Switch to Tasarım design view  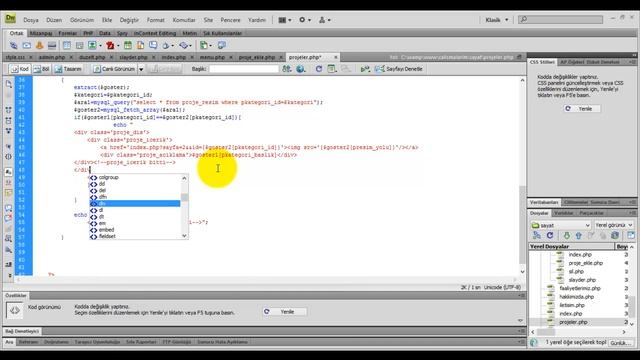pyautogui.click(x=68, y=69)
